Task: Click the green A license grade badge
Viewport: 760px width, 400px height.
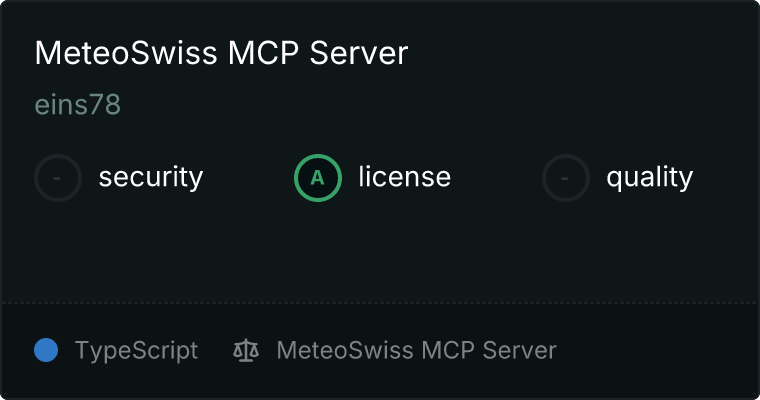Action: (318, 178)
